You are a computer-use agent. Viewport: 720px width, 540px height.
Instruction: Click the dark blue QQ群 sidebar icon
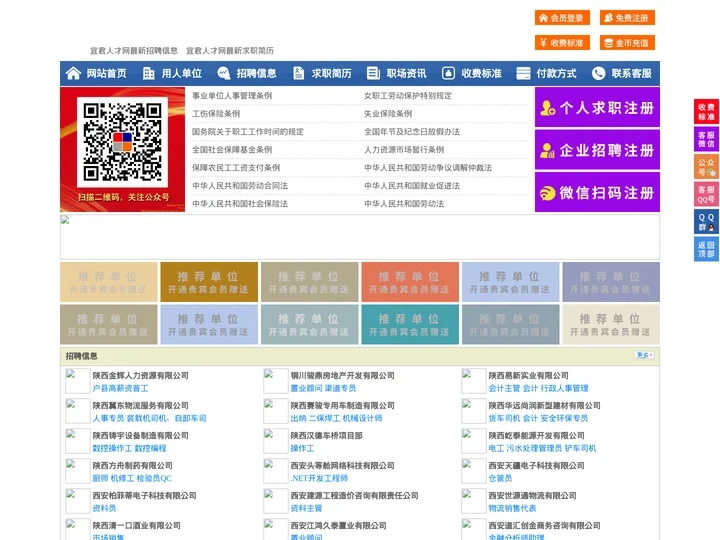click(706, 221)
